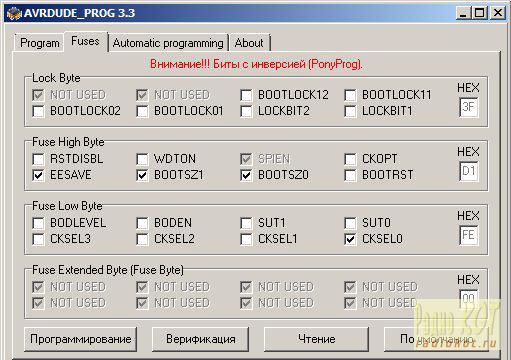Uncheck the BOOTSZ0 fuse

tap(246, 175)
